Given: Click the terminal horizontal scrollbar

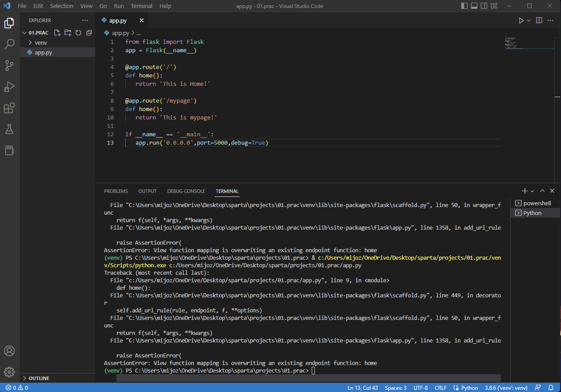Looking at the screenshot, I should (308, 378).
